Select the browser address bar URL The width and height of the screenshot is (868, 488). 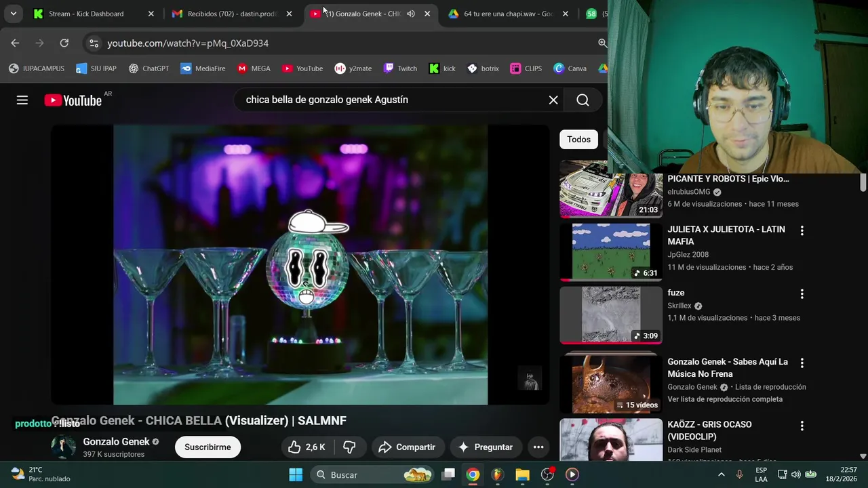[188, 43]
